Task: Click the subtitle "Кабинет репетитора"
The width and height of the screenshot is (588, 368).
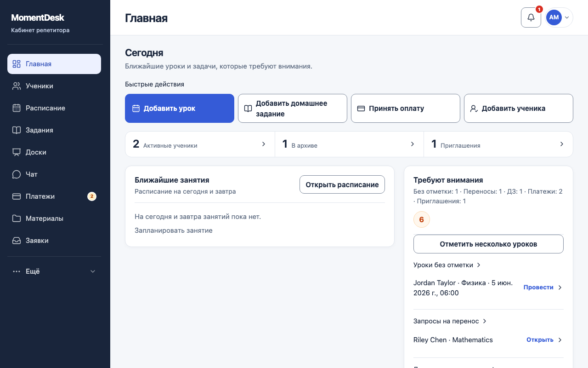Action: pos(40,30)
